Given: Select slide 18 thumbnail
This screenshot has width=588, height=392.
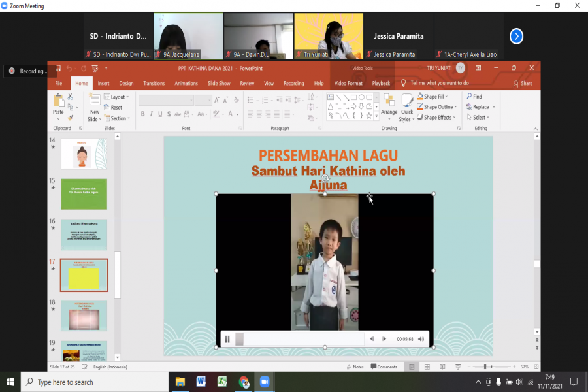Looking at the screenshot, I should coord(84,316).
